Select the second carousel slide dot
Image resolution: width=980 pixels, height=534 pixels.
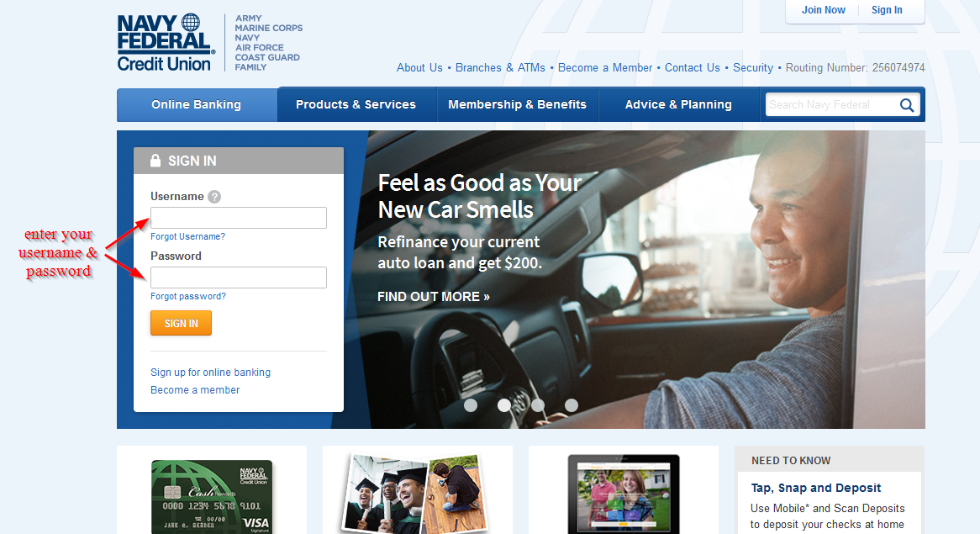coord(503,405)
